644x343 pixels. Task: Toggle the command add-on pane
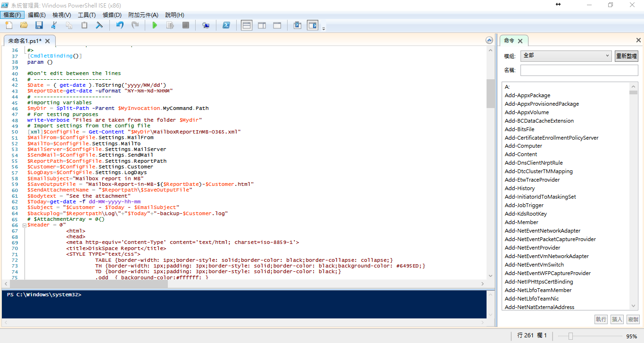[313, 25]
